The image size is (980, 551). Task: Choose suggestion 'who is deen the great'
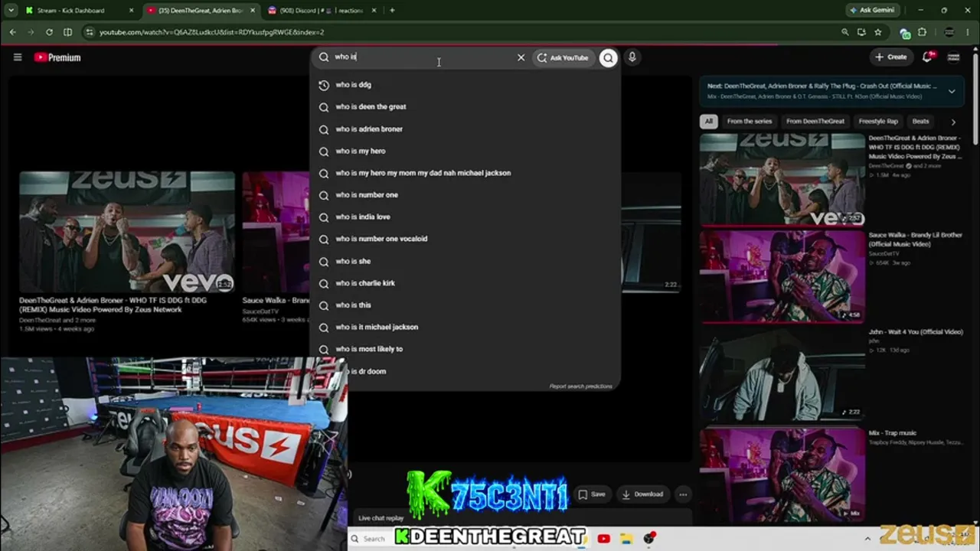[x=465, y=107]
